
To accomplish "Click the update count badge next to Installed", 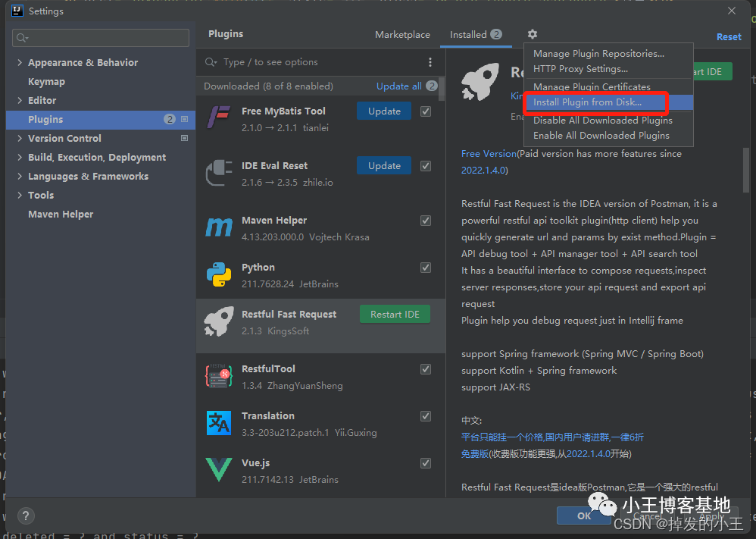I will pyautogui.click(x=496, y=34).
